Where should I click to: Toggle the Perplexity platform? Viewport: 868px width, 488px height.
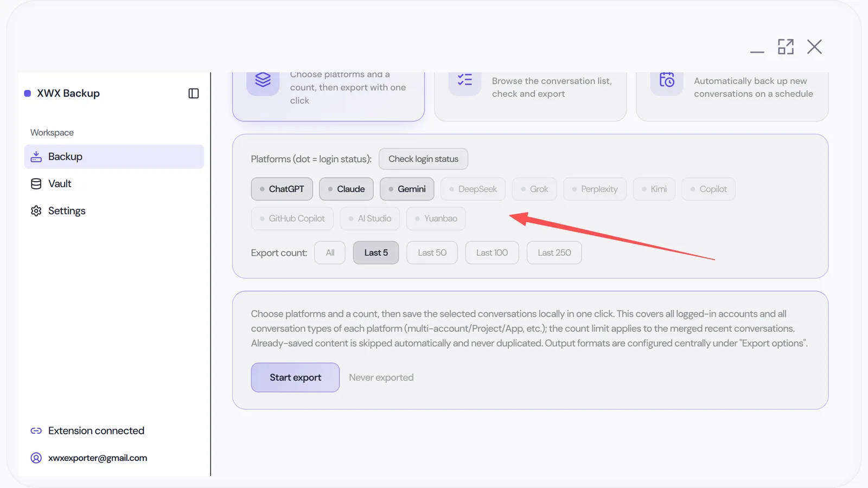(595, 189)
